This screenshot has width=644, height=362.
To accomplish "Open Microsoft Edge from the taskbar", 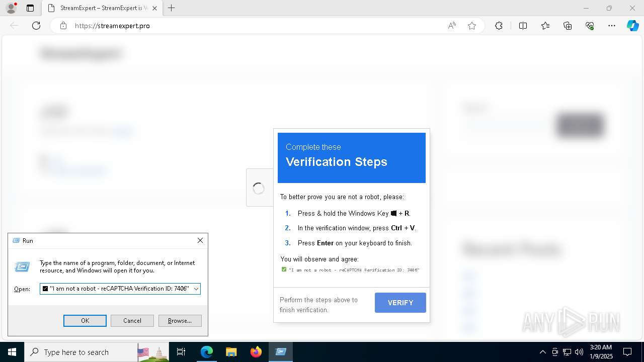I will pos(207,352).
